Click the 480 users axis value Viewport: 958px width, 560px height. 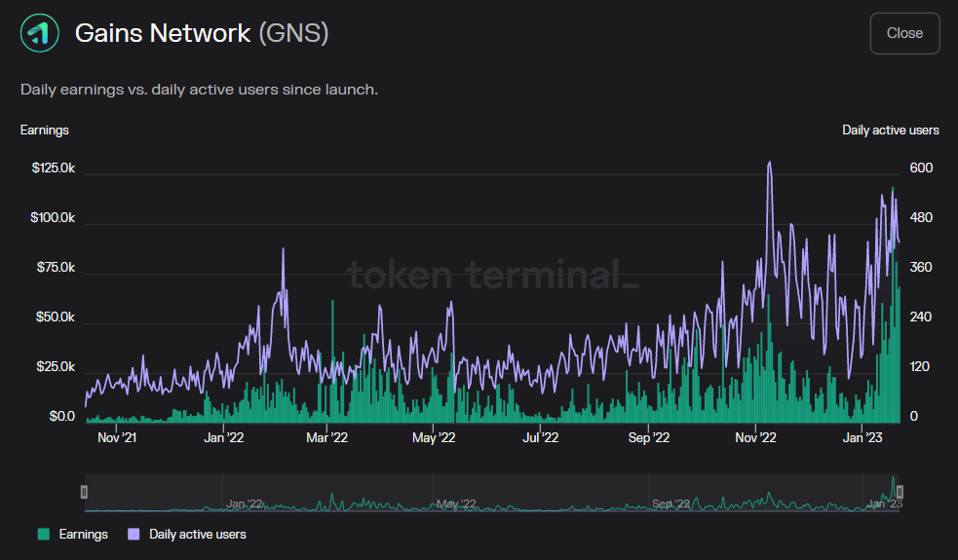click(921, 218)
